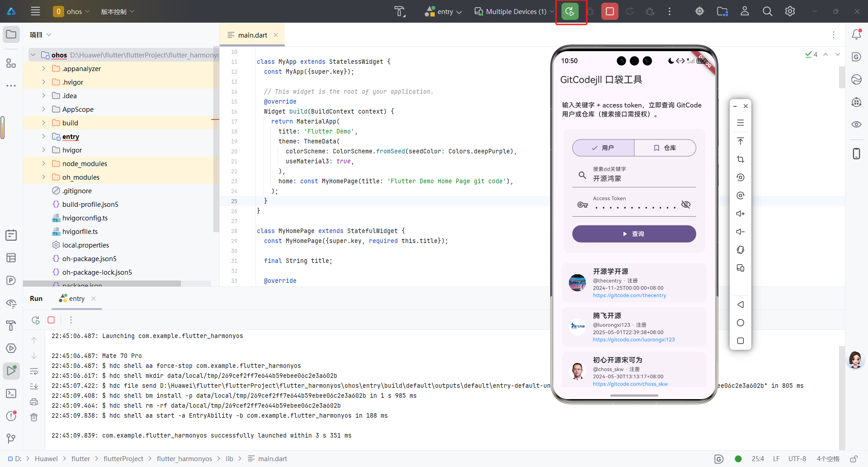Click the 查询 query button
Screen dimensions: 868x467
pos(634,234)
